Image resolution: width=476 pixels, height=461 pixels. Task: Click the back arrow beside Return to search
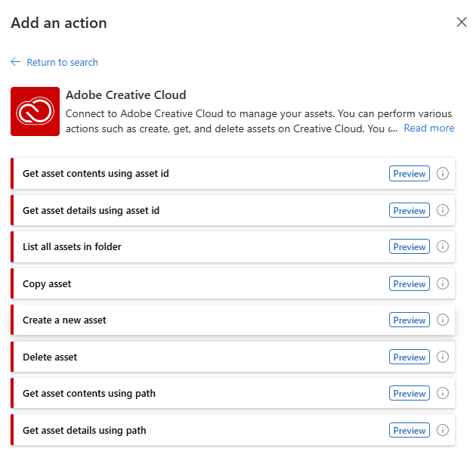tap(15, 62)
